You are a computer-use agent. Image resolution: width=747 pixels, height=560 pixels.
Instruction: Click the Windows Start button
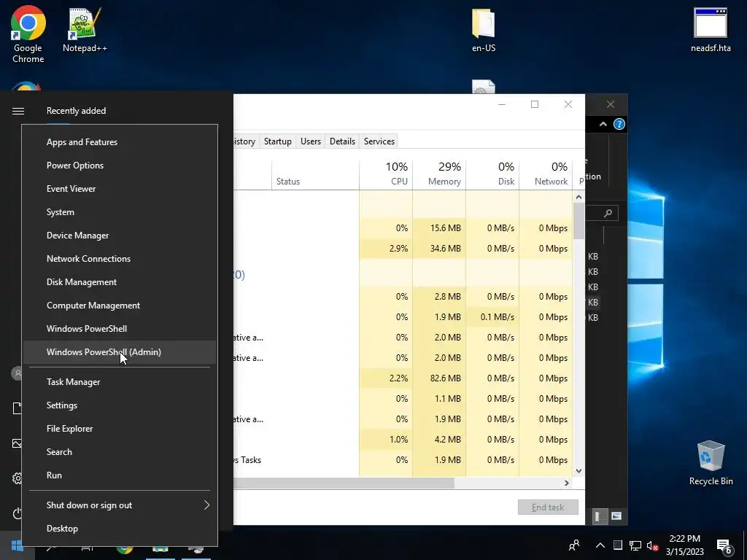(18, 545)
